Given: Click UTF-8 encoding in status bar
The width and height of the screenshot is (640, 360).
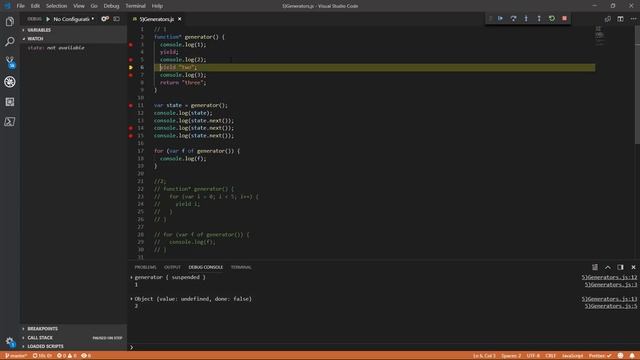Looking at the screenshot, I should coord(533,356).
